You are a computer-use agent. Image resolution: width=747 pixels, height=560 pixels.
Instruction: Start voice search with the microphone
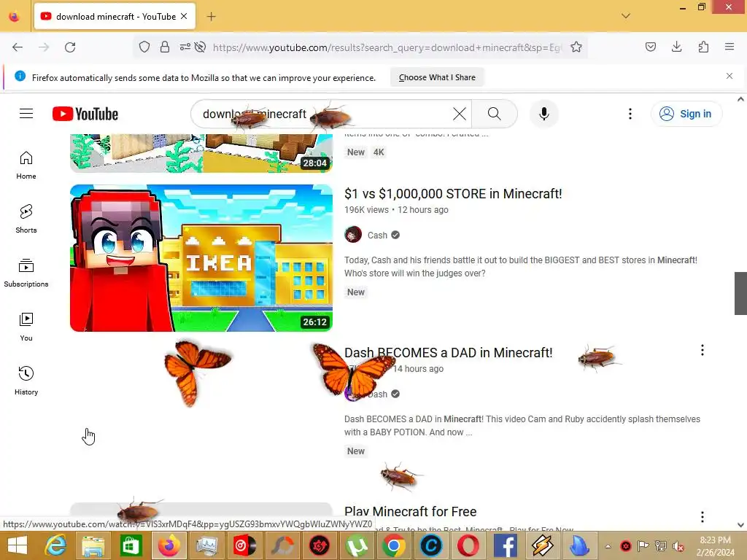543,114
